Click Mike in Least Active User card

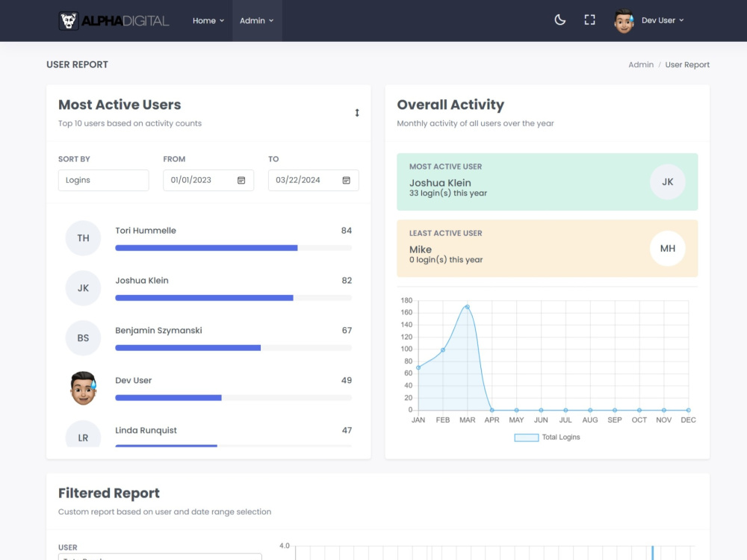(420, 249)
